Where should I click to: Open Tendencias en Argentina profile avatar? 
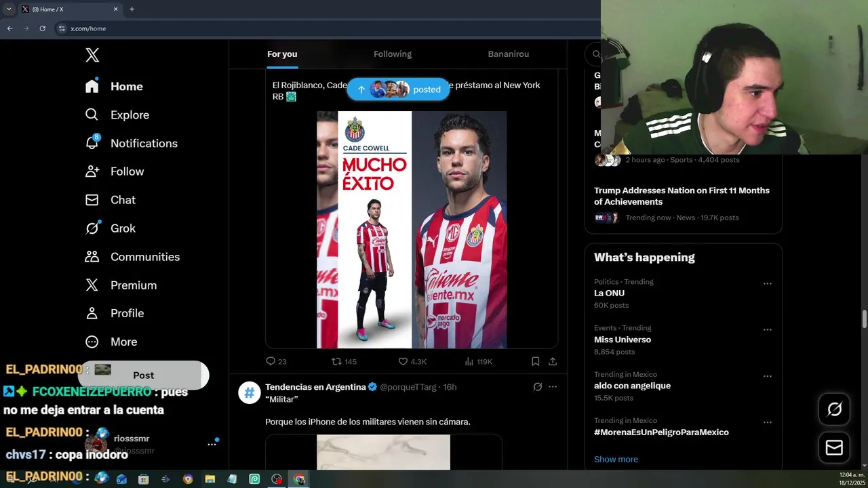click(x=250, y=392)
